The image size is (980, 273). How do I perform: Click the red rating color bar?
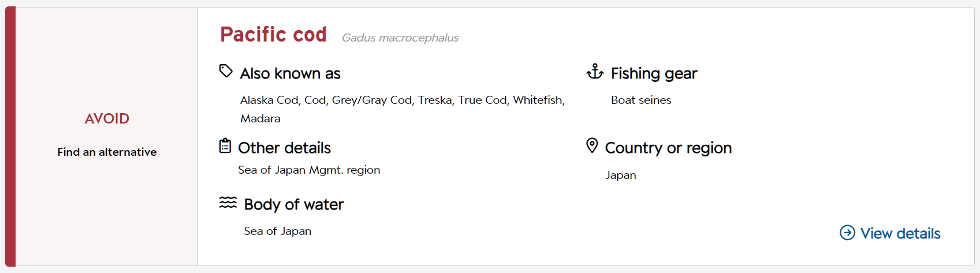point(10,137)
